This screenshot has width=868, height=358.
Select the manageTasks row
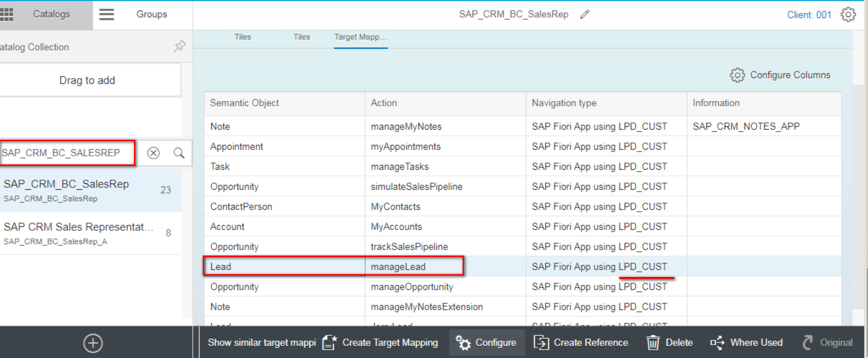point(523,166)
